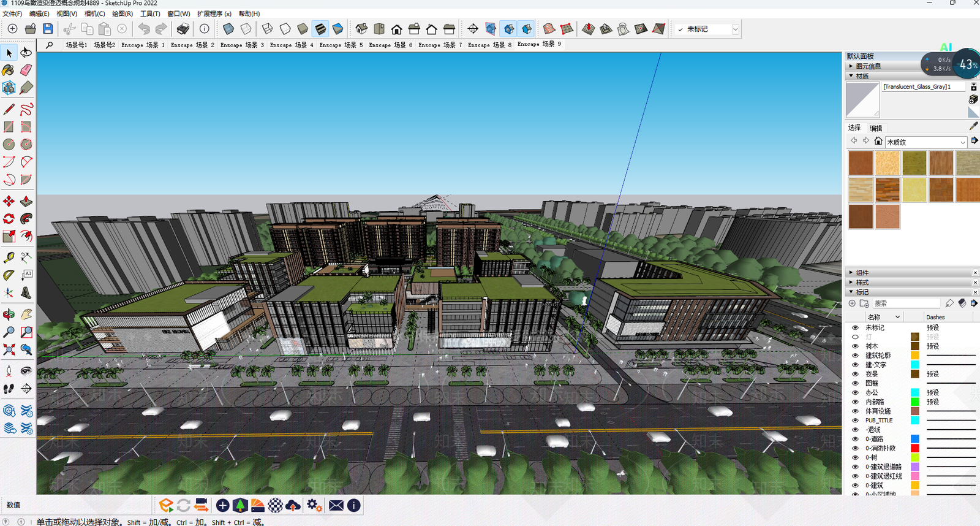Image resolution: width=980 pixels, height=526 pixels.
Task: Open the 扩展程序 menu
Action: tap(214, 13)
